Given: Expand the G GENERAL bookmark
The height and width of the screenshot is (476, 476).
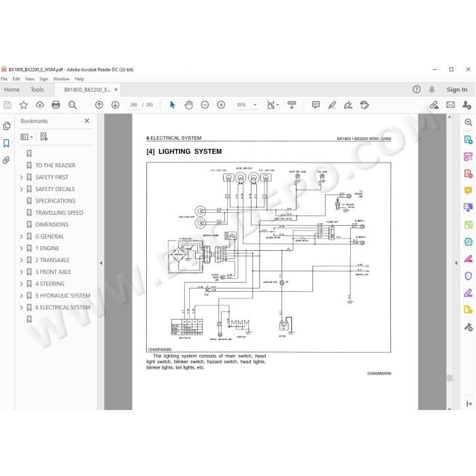Looking at the screenshot, I should click(x=21, y=236).
